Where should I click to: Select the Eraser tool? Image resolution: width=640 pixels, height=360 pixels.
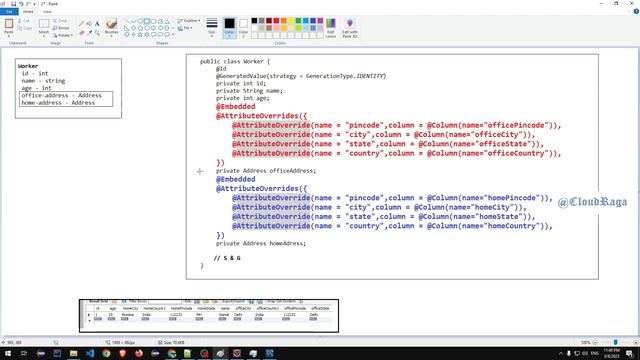[x=81, y=33]
